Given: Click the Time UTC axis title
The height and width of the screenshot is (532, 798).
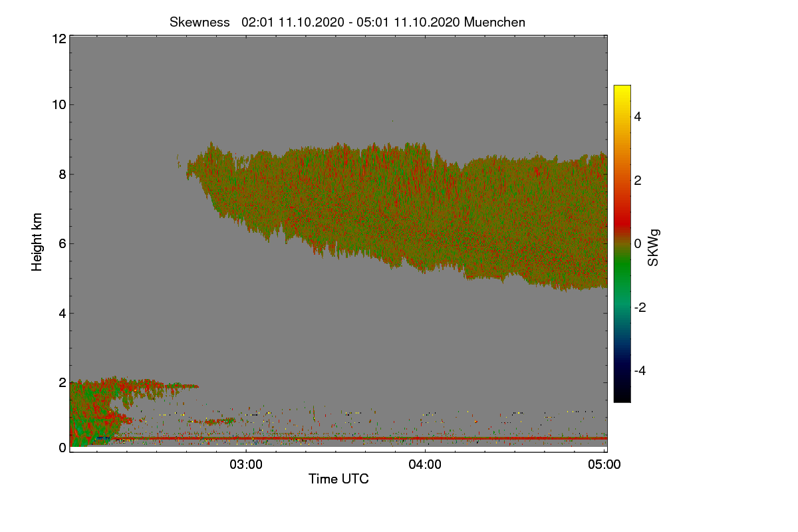Looking at the screenshot, I should click(338, 479).
